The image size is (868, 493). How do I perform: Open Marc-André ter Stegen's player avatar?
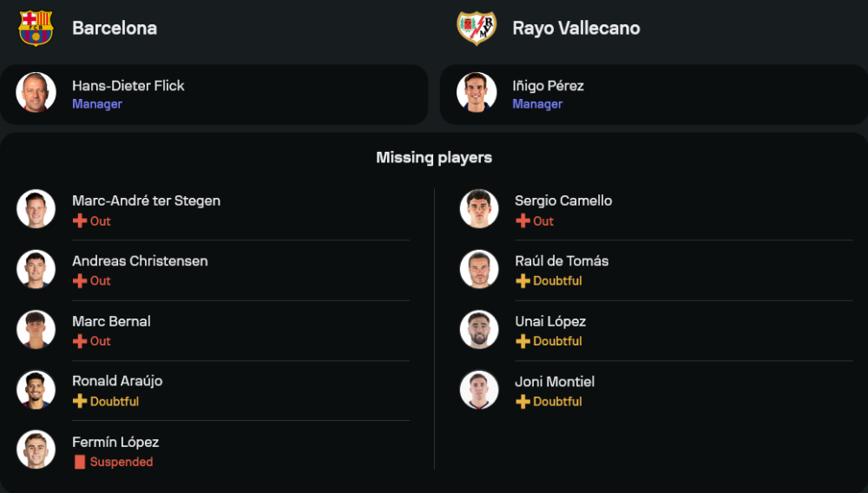(36, 209)
